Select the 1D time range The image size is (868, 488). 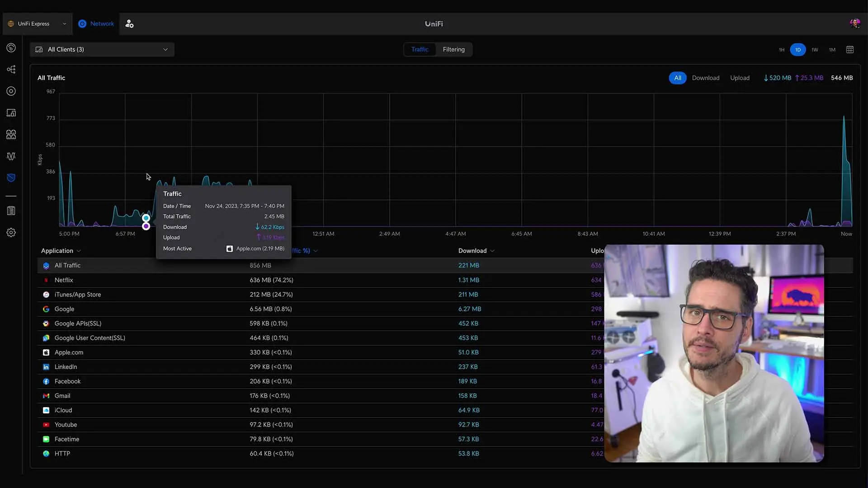(x=798, y=50)
